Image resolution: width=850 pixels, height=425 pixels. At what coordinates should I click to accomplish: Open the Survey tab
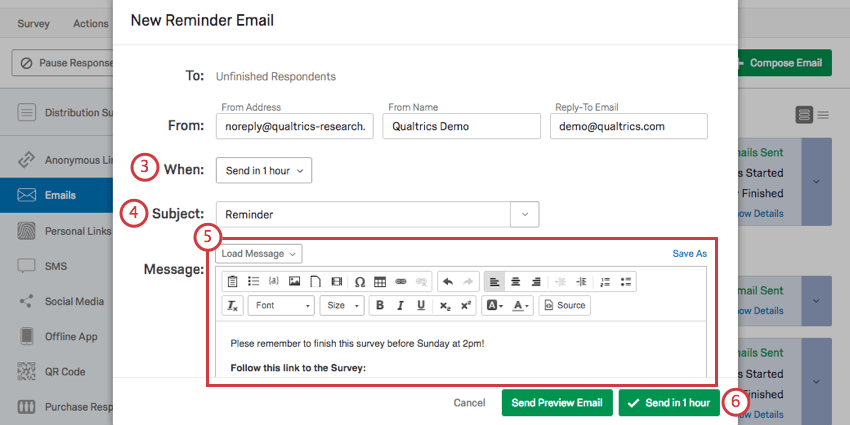click(x=33, y=23)
